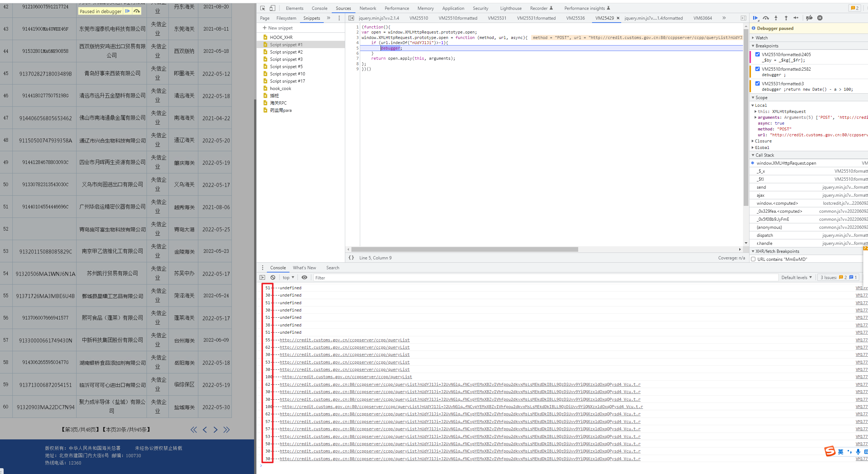Expand the Global scope
The width and height of the screenshot is (868, 474).
(x=762, y=148)
